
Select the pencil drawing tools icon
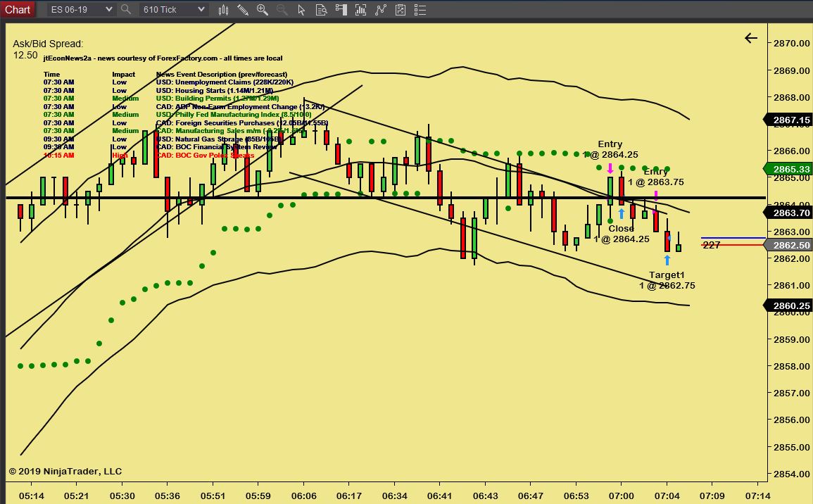point(243,9)
